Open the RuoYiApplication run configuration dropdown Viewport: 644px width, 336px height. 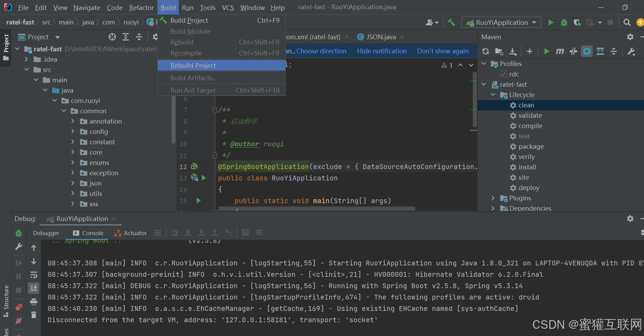click(501, 22)
